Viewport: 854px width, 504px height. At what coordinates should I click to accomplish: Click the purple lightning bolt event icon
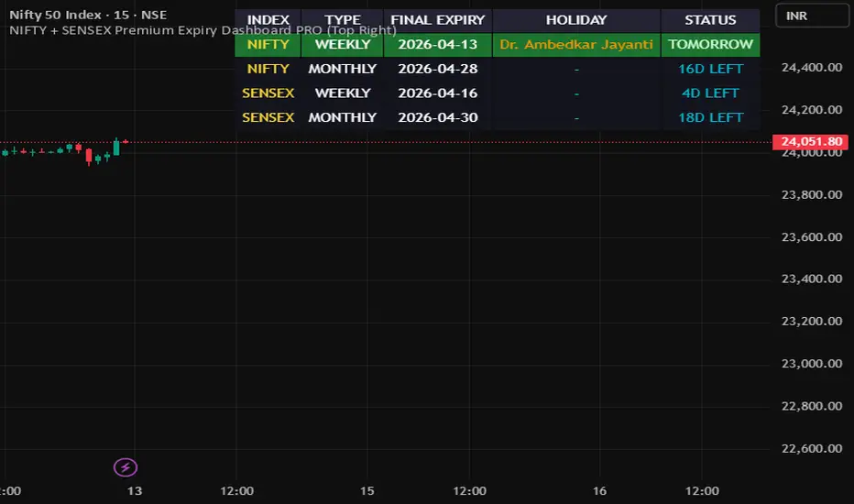[x=126, y=467]
